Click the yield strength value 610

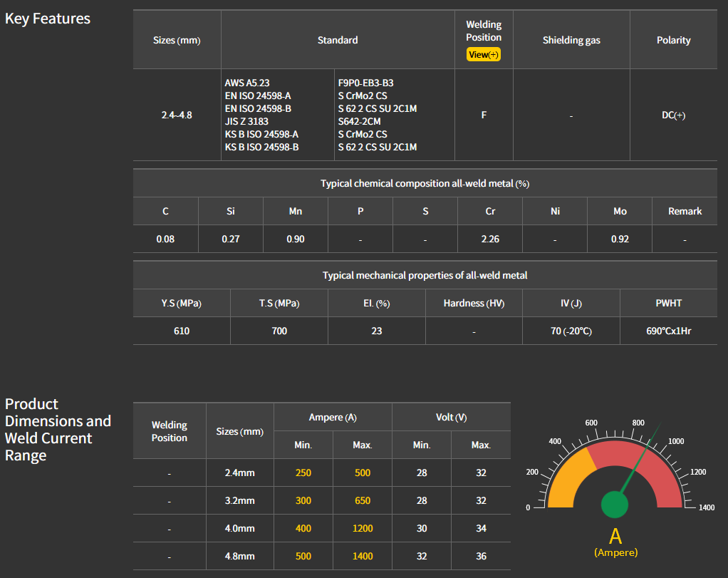click(182, 331)
